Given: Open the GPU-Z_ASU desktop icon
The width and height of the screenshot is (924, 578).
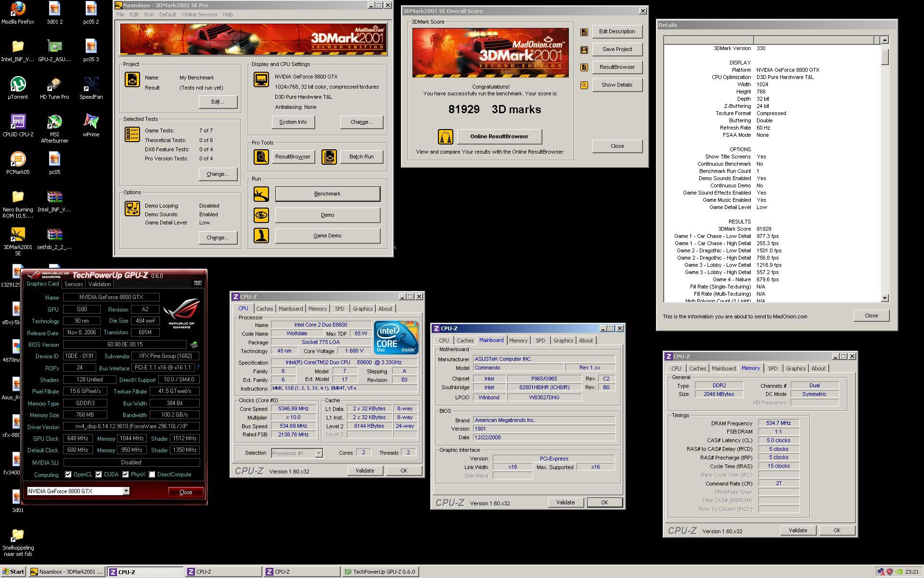Looking at the screenshot, I should pos(54,51).
